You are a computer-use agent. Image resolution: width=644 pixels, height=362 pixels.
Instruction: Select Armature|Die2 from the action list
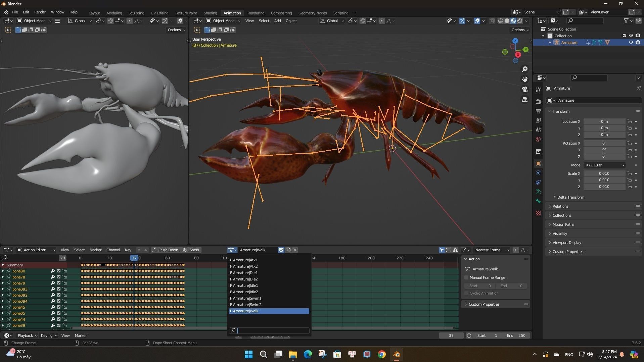pos(269,279)
